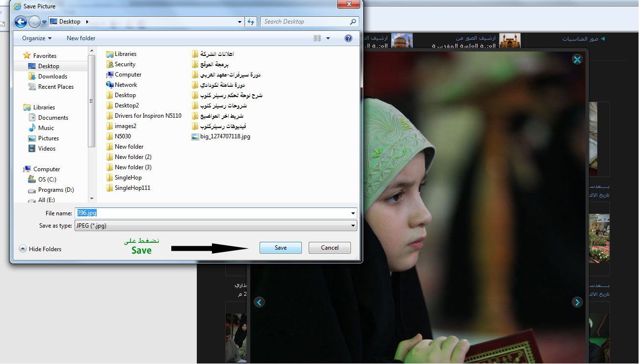
Task: Close the lightbox image with X icon
Action: 577,60
